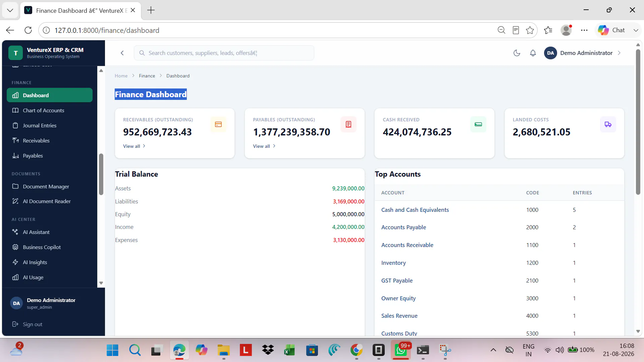Screen dimensions: 644x362
Task: Click the AI Insights lightning icon
Action: pyautogui.click(x=15, y=262)
